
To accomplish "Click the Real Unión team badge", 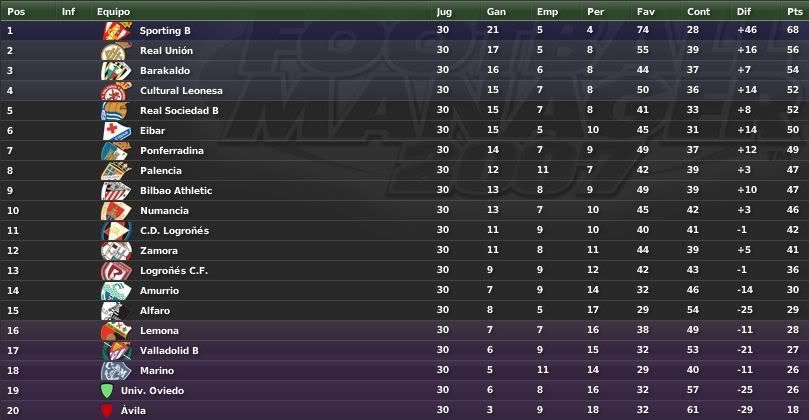I will [117, 51].
